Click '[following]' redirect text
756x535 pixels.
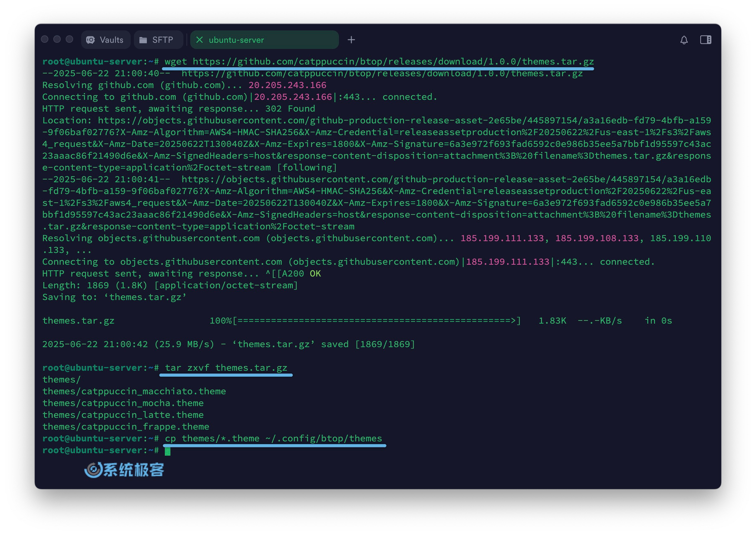(x=307, y=168)
